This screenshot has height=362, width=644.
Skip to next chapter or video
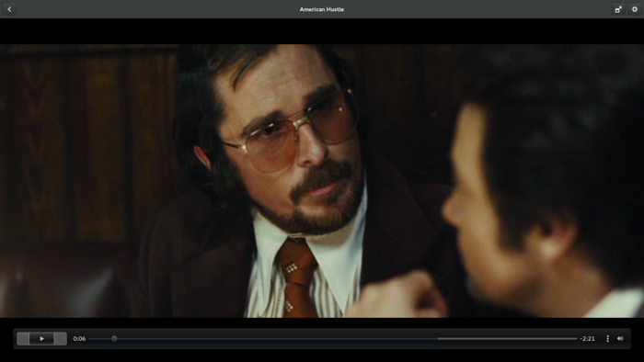pos(61,339)
